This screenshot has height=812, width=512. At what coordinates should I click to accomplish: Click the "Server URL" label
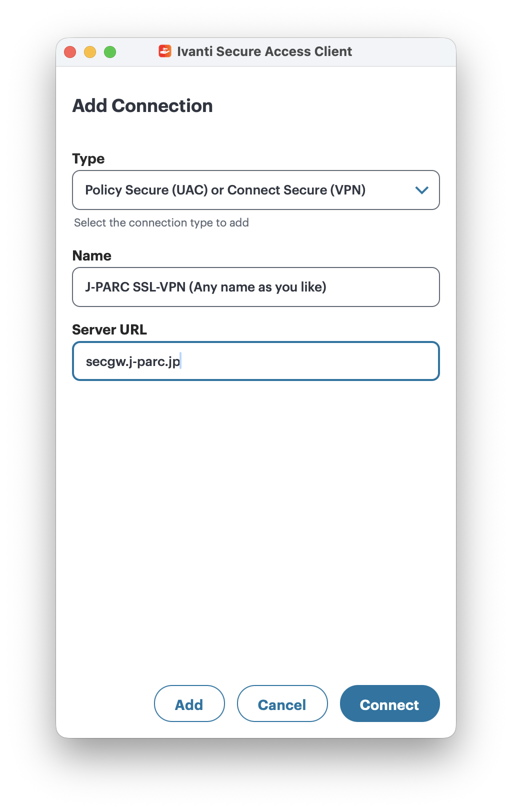click(109, 330)
